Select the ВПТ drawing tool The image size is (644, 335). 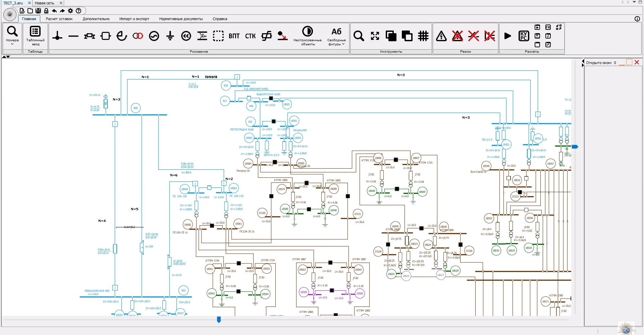(x=234, y=36)
